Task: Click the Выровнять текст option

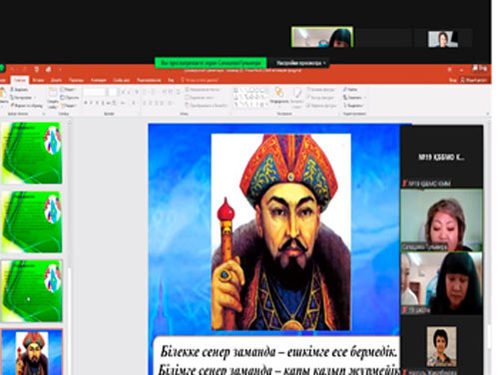Action: click(x=200, y=97)
